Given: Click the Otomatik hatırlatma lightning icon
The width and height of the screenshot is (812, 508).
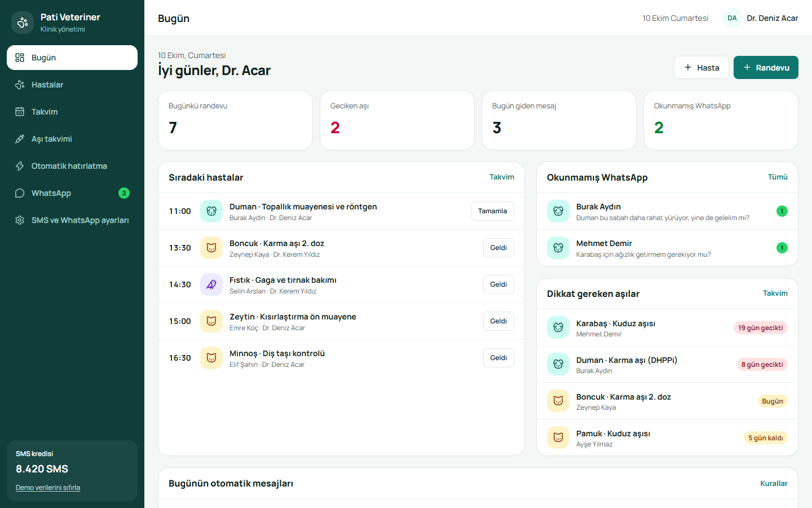Looking at the screenshot, I should click(20, 166).
